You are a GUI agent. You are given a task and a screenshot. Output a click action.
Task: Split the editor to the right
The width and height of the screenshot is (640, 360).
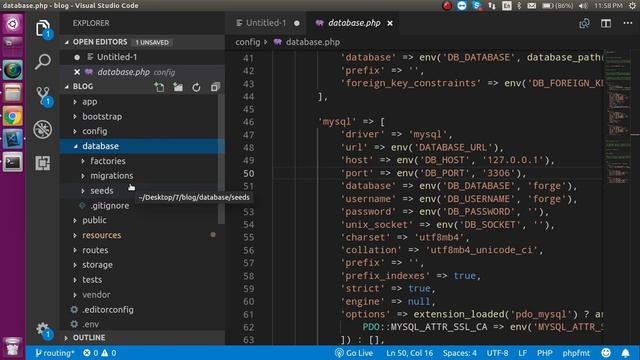click(606, 23)
